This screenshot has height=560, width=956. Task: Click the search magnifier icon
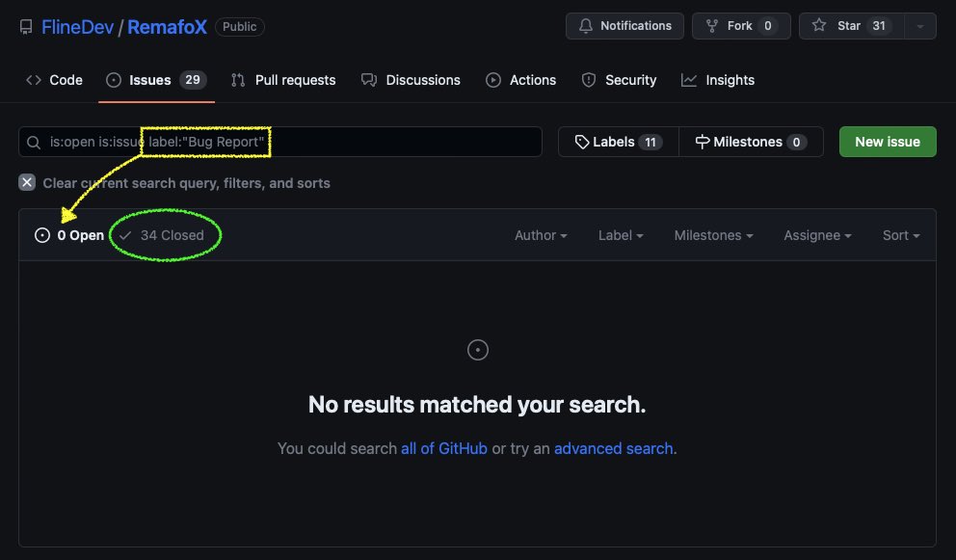pos(34,142)
